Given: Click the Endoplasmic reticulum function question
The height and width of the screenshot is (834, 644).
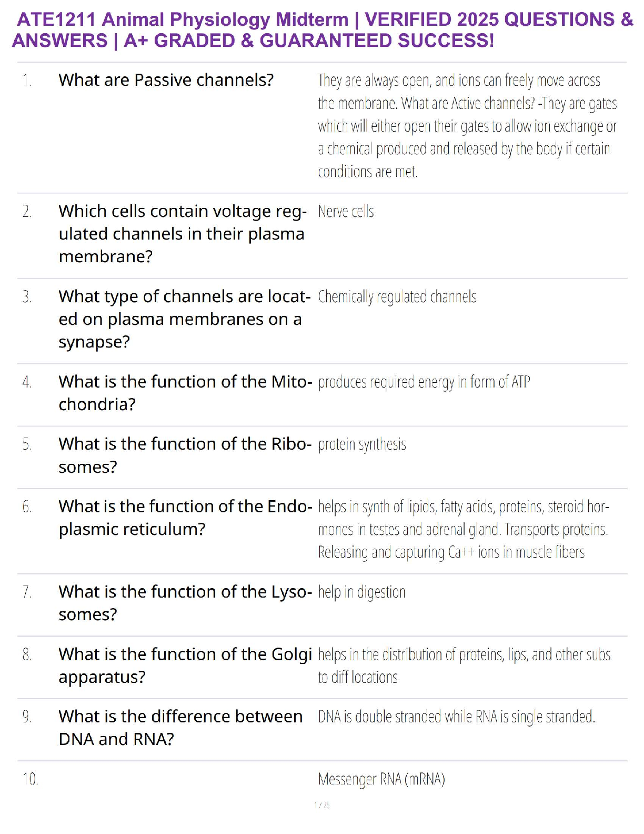Looking at the screenshot, I should click(185, 518).
